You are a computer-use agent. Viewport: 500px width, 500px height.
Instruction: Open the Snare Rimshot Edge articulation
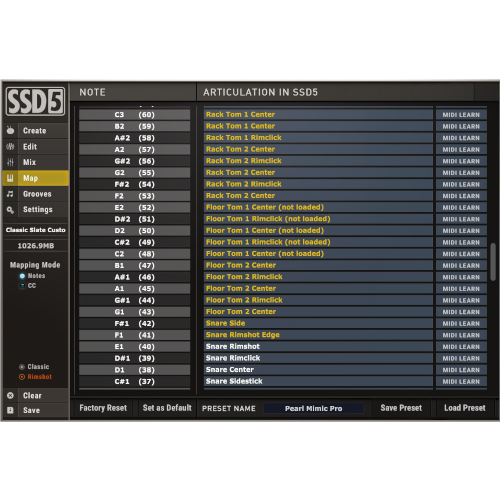pyautogui.click(x=318, y=335)
